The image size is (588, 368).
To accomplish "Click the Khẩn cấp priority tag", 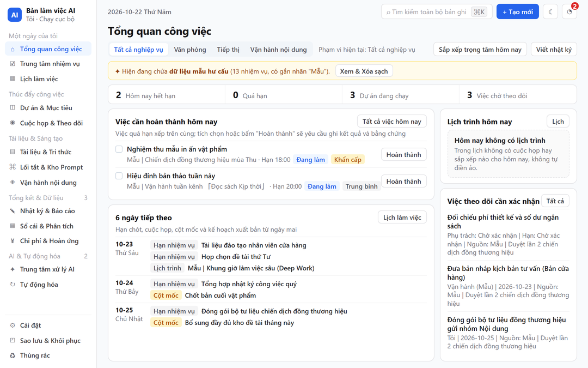I will point(347,160).
